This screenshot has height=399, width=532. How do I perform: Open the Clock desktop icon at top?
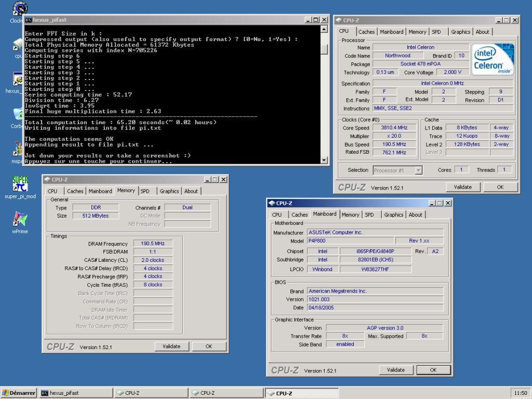coord(19,12)
